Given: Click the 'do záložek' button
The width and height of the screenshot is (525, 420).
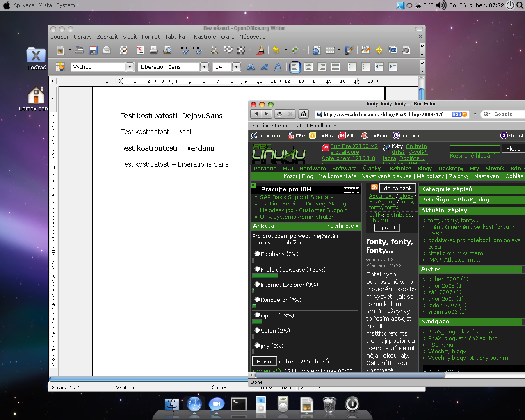Looking at the screenshot, I should click(x=398, y=188).
